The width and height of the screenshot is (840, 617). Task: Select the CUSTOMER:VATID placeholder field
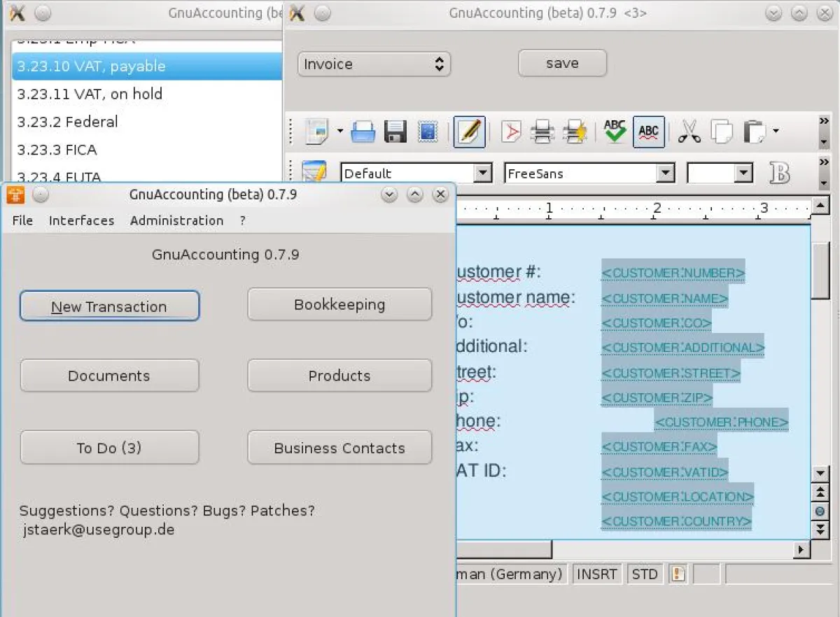pyautogui.click(x=664, y=471)
